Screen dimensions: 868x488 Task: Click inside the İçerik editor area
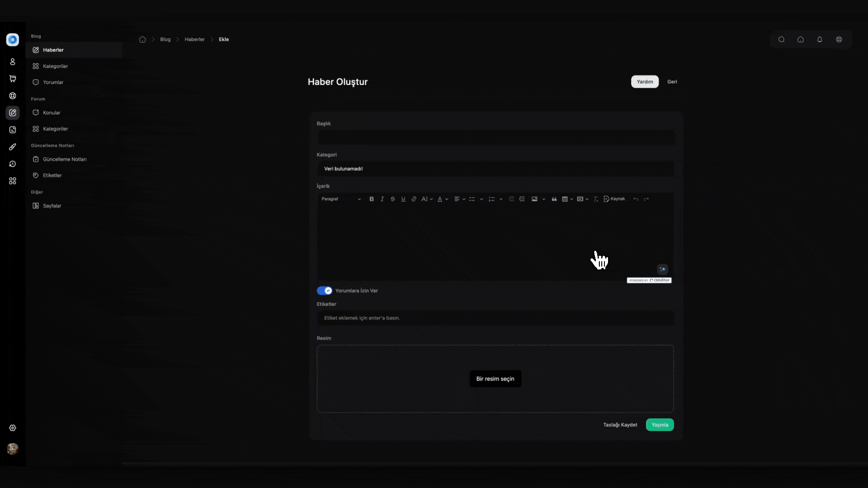coord(495,243)
